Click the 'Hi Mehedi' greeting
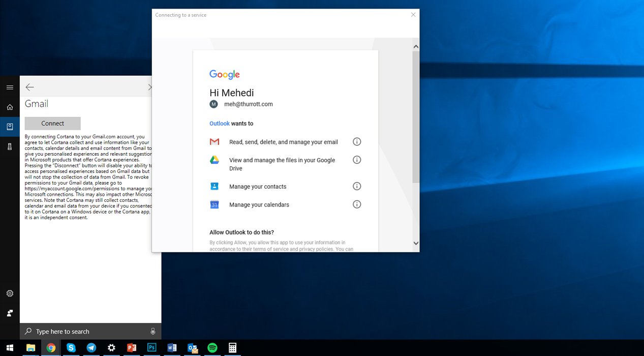 coord(232,93)
